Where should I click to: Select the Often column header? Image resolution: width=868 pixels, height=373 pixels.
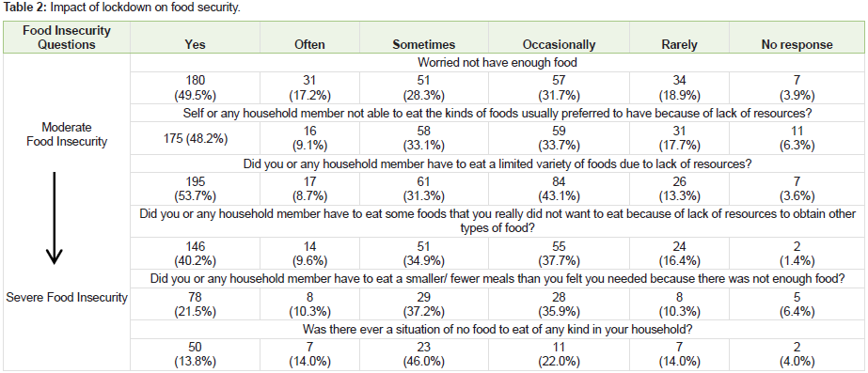pyautogui.click(x=310, y=45)
